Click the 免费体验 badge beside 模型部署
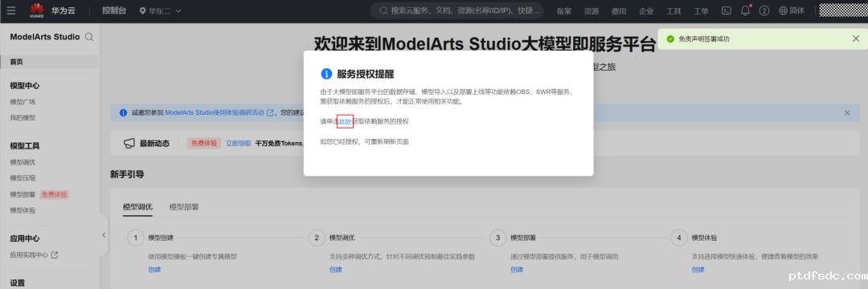 pos(55,194)
